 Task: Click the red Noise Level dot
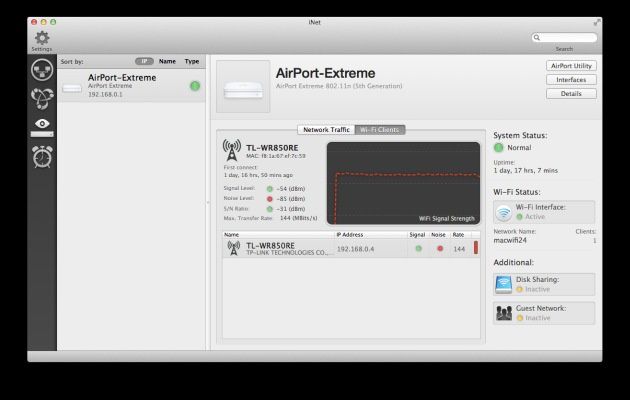(270, 199)
